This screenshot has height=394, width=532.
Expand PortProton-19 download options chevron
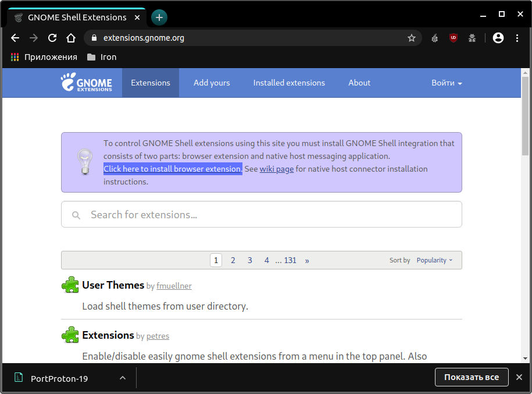122,378
